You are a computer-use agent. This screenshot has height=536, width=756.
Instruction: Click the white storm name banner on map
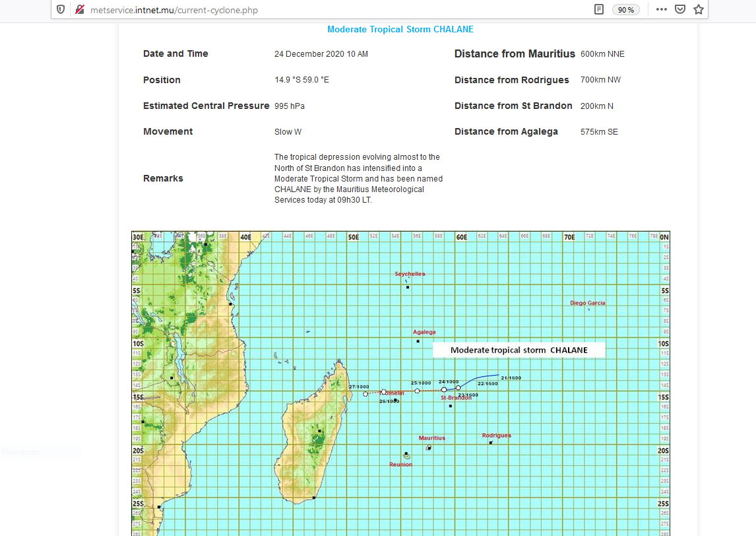(x=519, y=350)
